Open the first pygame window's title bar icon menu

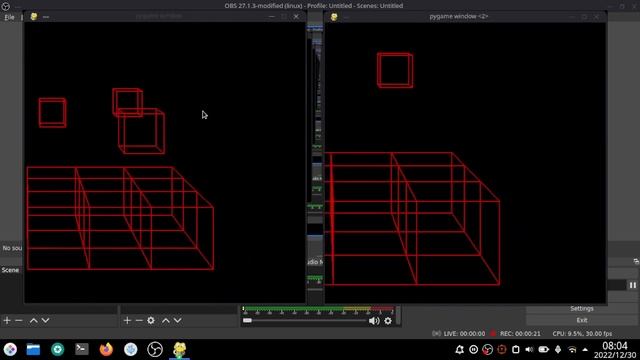click(x=34, y=16)
